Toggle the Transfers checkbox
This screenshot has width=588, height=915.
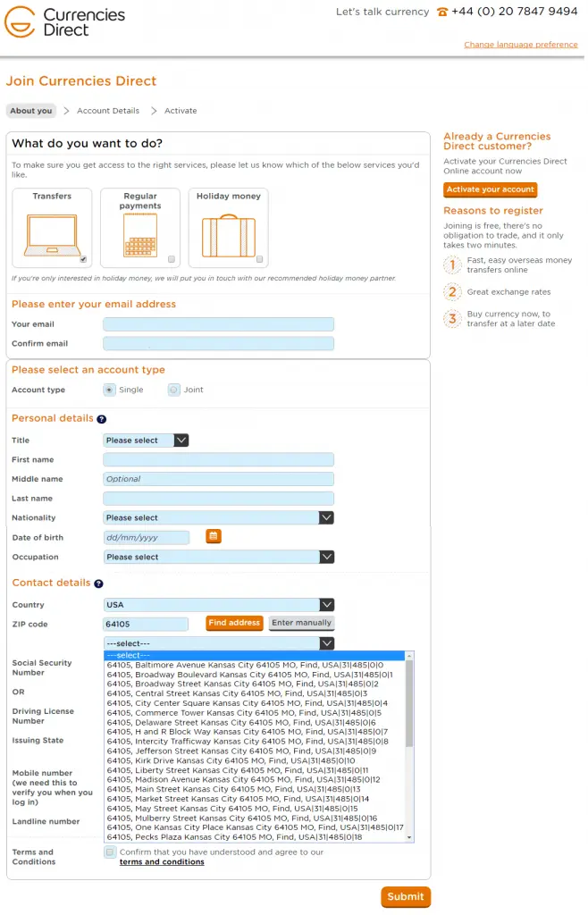coord(83,259)
